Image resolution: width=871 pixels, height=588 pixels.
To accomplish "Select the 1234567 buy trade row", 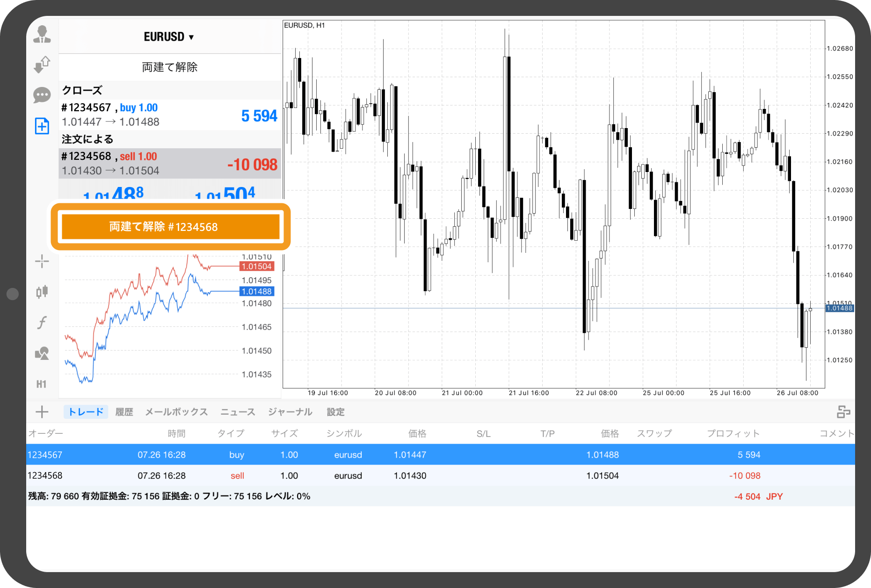I will click(440, 455).
